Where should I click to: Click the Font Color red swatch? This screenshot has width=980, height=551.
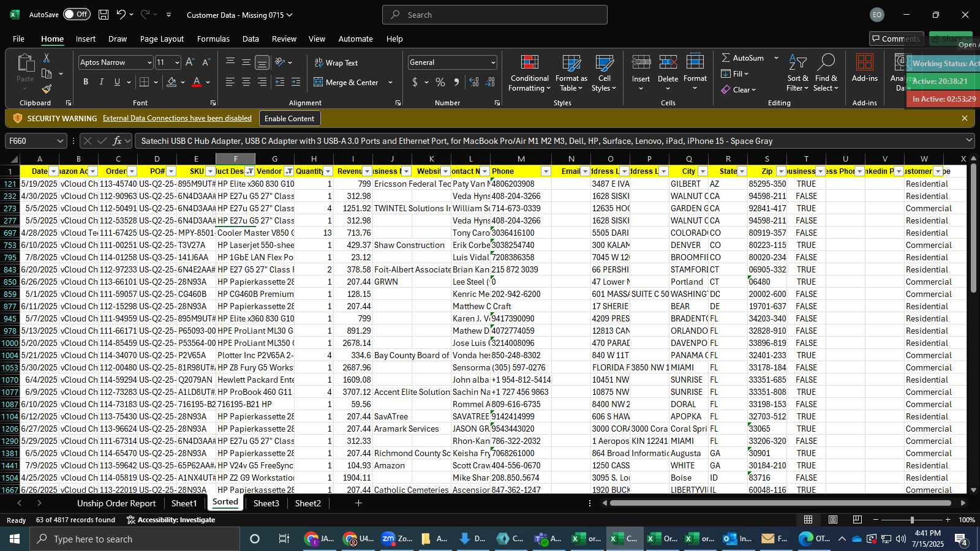tap(197, 82)
